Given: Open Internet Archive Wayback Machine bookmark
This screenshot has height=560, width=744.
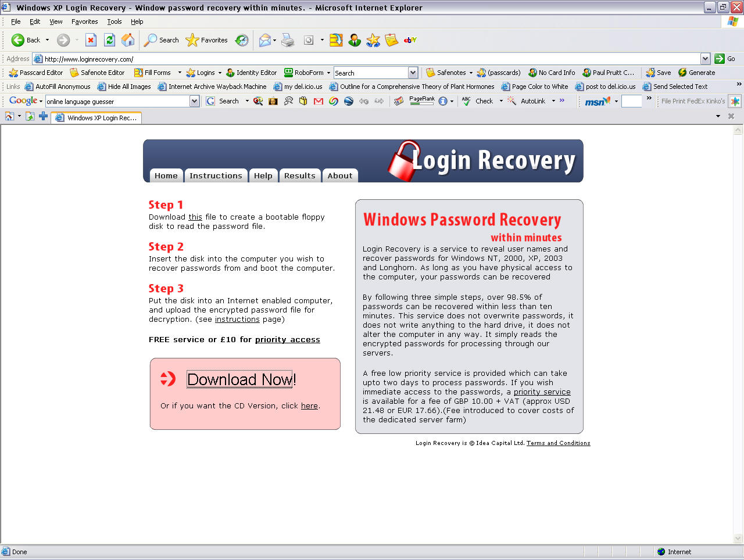Looking at the screenshot, I should (x=212, y=87).
